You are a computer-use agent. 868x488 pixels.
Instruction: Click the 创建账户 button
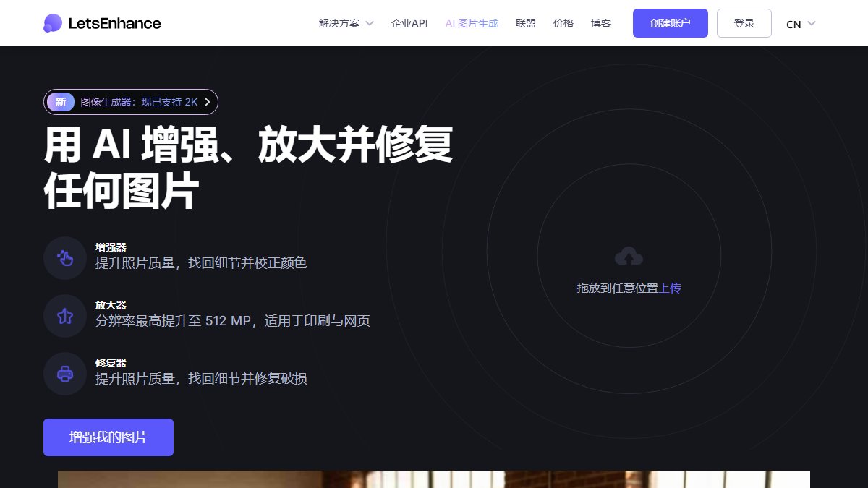tap(671, 23)
